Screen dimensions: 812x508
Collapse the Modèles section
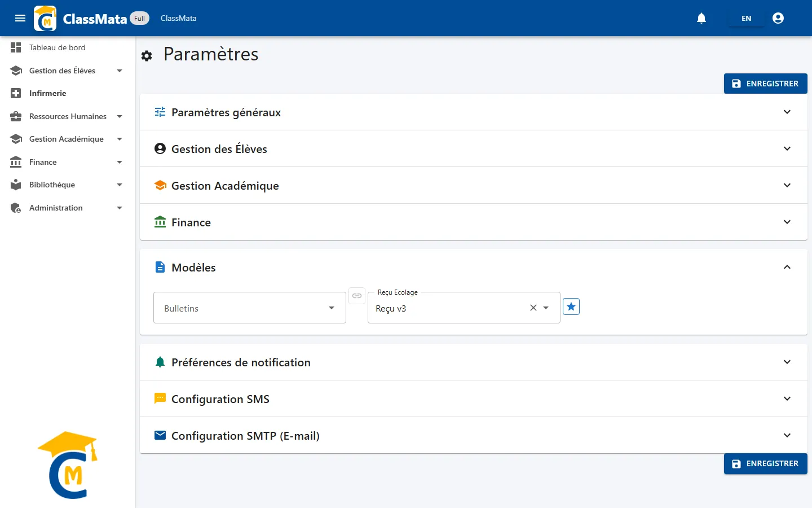point(787,267)
